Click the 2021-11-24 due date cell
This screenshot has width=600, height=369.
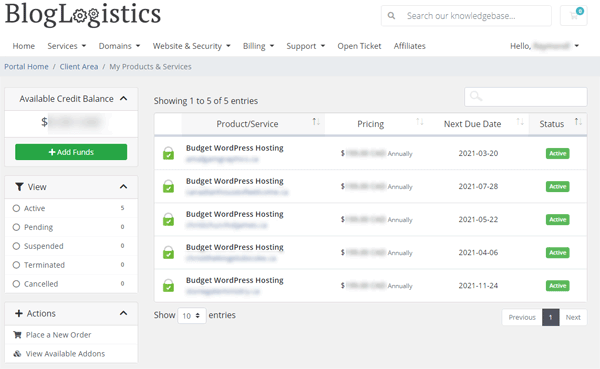pos(478,286)
